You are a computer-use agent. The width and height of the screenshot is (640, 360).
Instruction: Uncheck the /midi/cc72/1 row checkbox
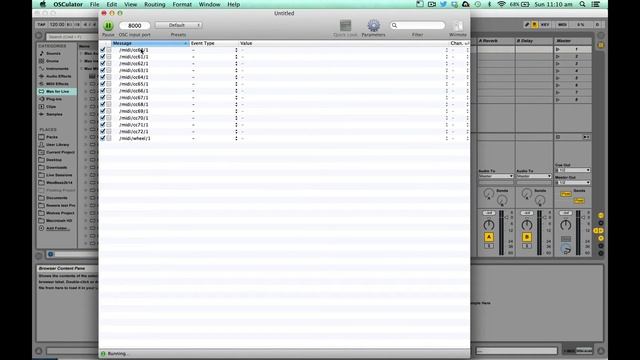click(x=103, y=131)
